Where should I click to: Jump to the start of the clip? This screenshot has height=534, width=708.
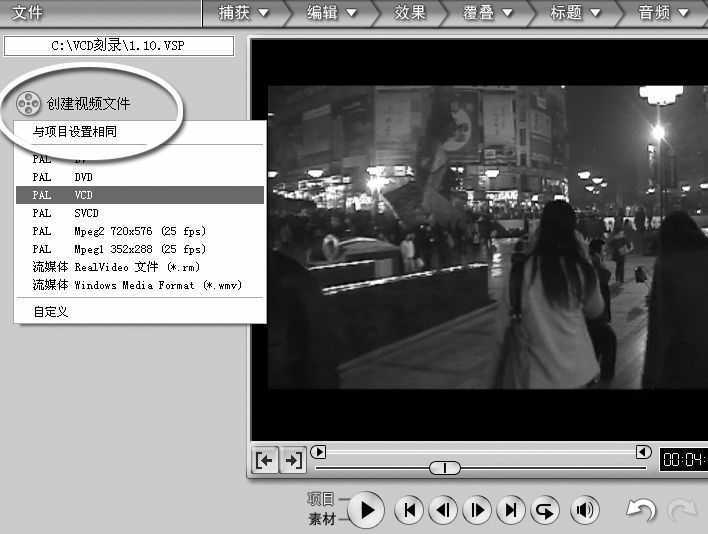pos(408,510)
